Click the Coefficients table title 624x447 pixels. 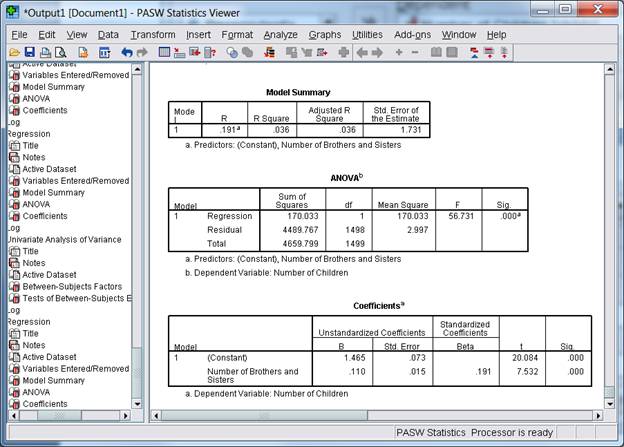click(x=378, y=306)
